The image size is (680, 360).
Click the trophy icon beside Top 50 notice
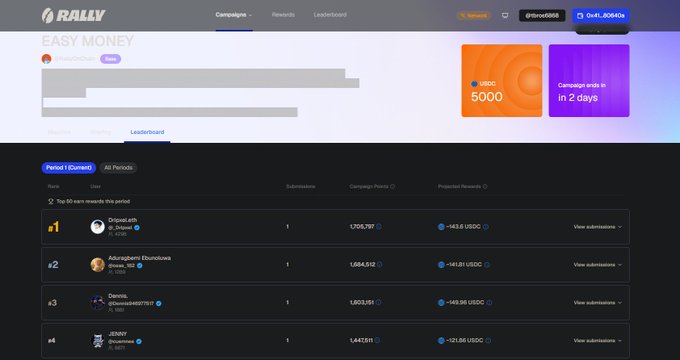tap(51, 201)
